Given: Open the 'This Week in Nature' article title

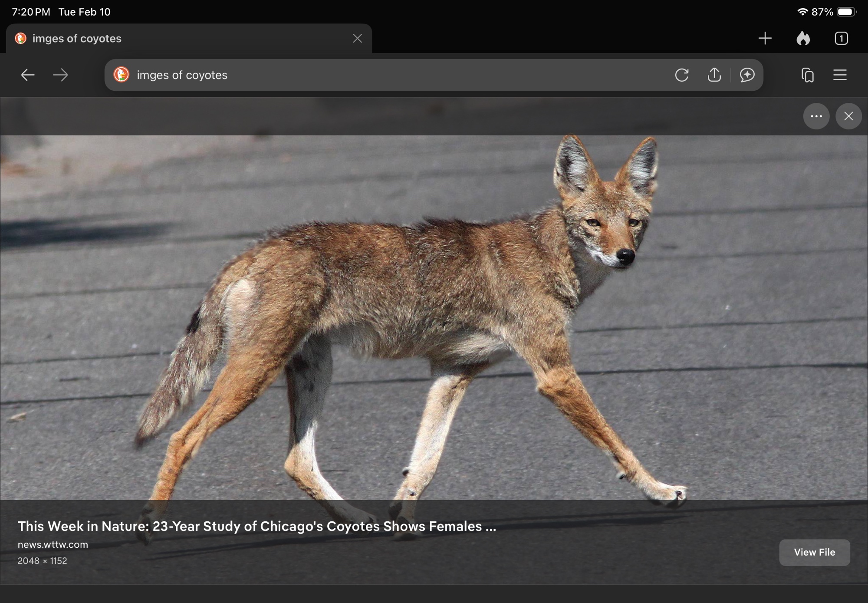Looking at the screenshot, I should 256,526.
